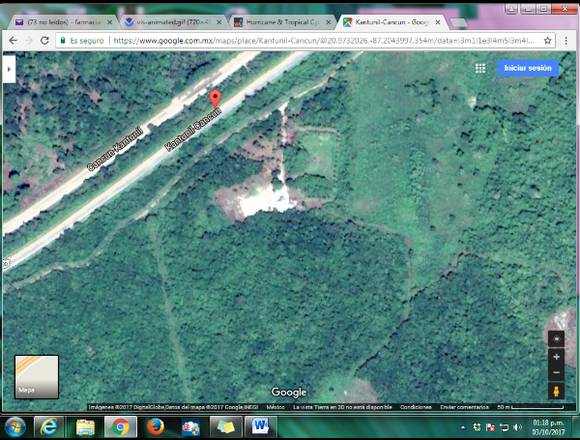Show your location with the target button
580x440 pixels.
coord(556,339)
